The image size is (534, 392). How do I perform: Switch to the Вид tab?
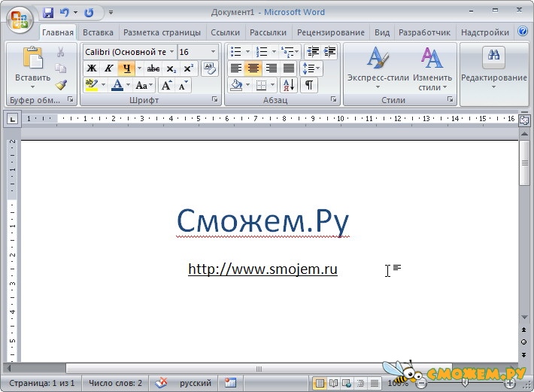coord(382,32)
